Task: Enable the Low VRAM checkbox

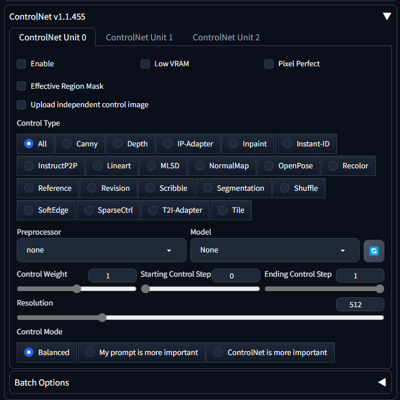Action: (x=145, y=64)
